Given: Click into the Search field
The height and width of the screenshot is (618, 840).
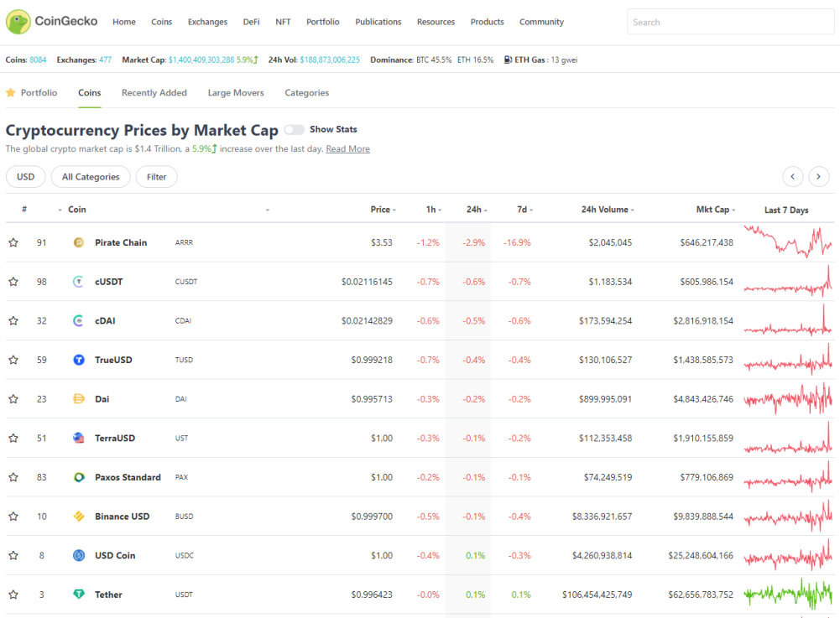Looking at the screenshot, I should [x=730, y=22].
